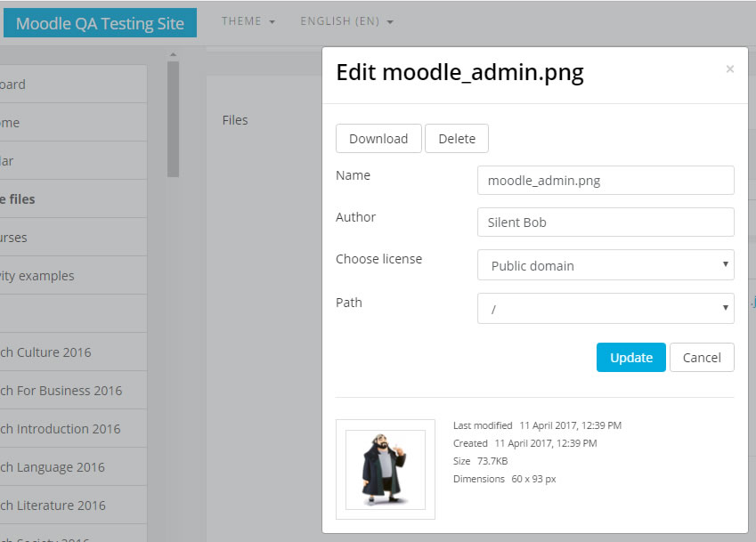Open the calendar item ending in 'lar'
Image resolution: width=756 pixels, height=542 pixels.
[73, 161]
